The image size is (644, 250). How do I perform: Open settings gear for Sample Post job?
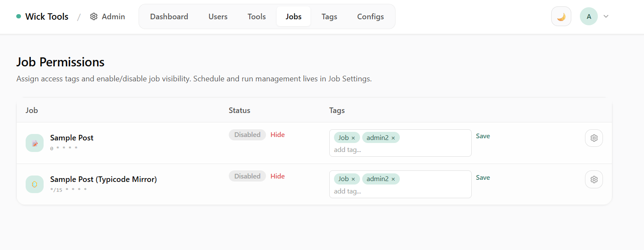[x=594, y=138]
